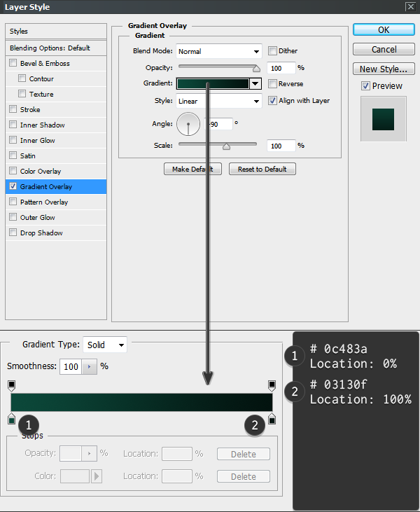The width and height of the screenshot is (420, 512).
Task: Uncheck Align with Layer option
Action: 272,101
